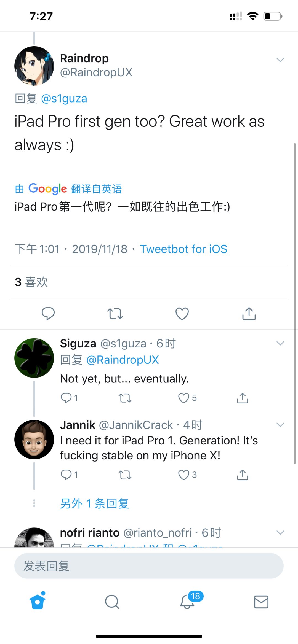Open Notifications showing 18 new alerts

pos(186,602)
